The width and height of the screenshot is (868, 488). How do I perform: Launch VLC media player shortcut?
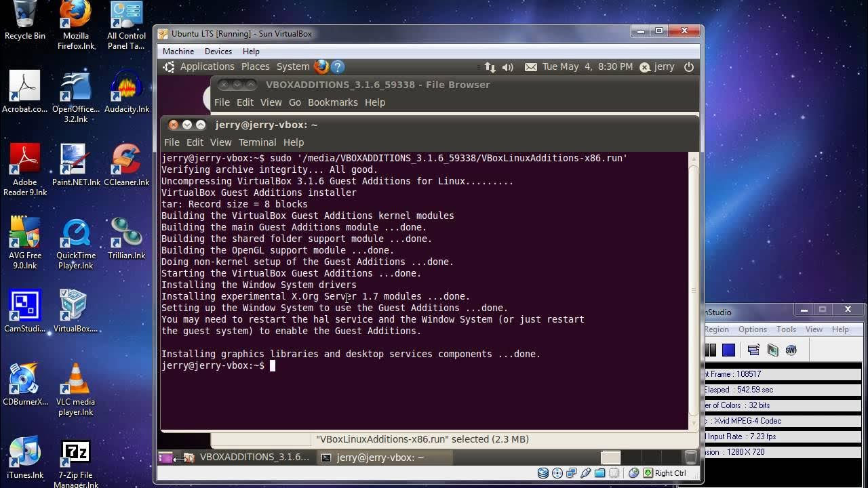tap(76, 389)
